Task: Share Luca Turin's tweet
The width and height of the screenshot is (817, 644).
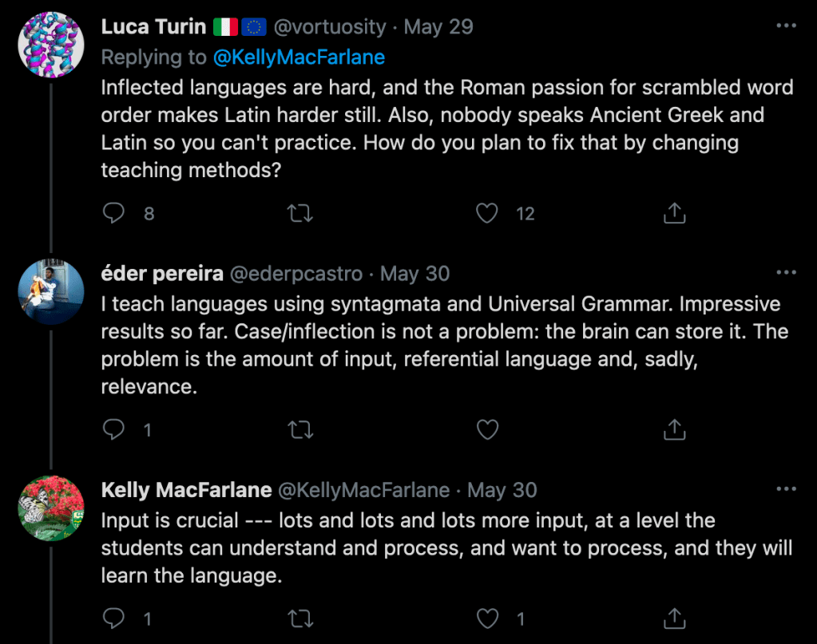Action: pyautogui.click(x=674, y=213)
